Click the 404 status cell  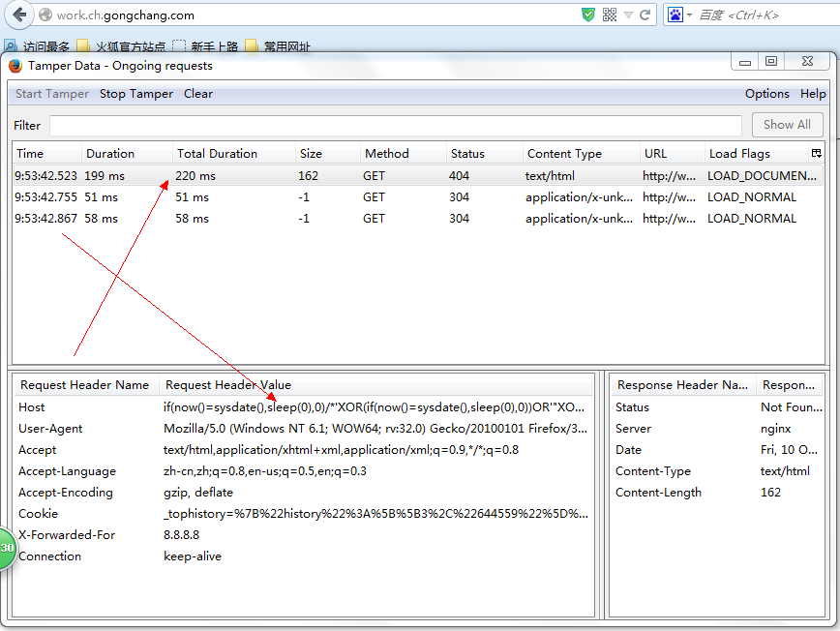(459, 176)
